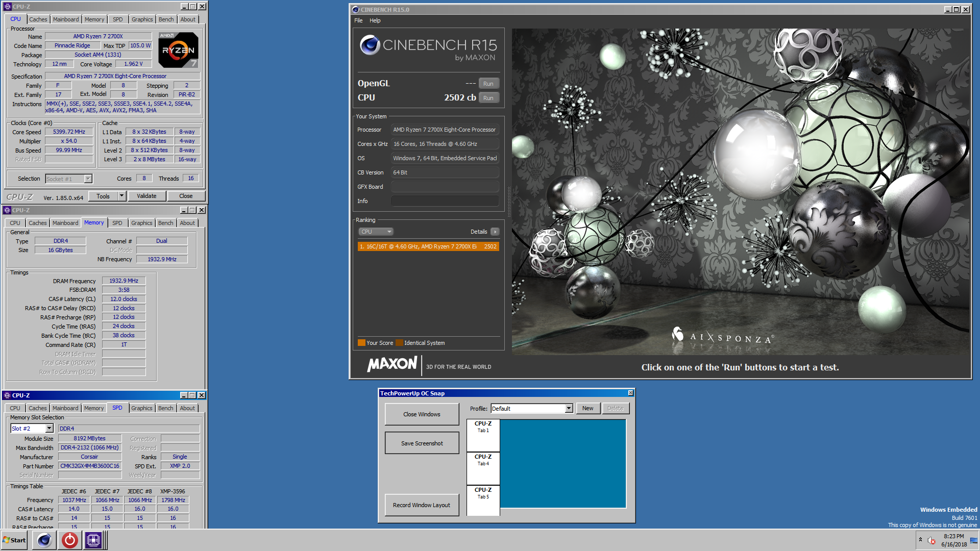Click the DRAM Frequency 1932.9 MHz value

[x=124, y=281]
